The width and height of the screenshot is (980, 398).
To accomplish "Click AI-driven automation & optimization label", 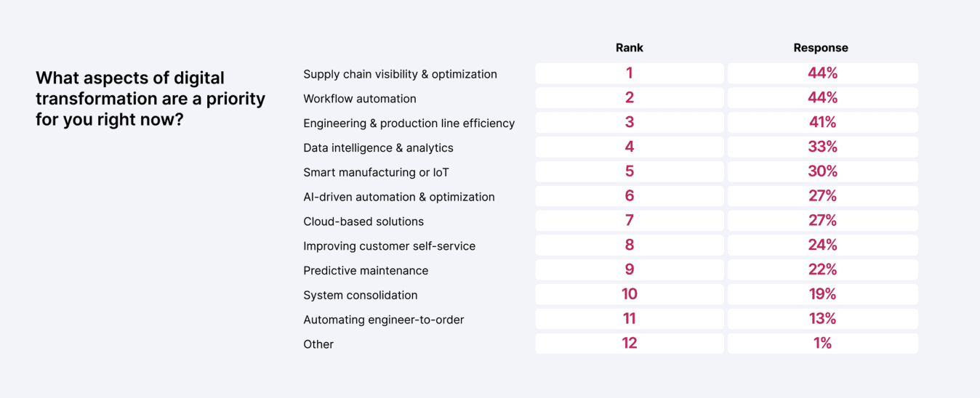I will coord(398,197).
